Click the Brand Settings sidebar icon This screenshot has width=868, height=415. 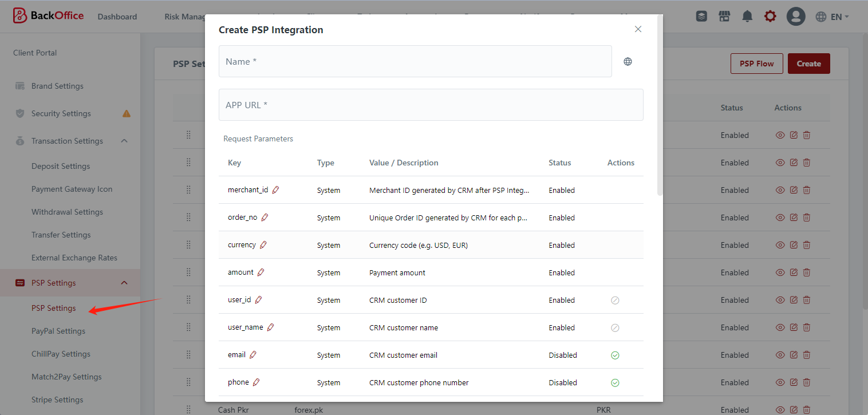click(x=20, y=86)
